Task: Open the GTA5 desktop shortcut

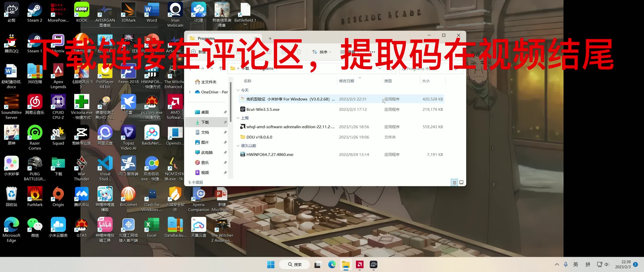Action: (82, 227)
